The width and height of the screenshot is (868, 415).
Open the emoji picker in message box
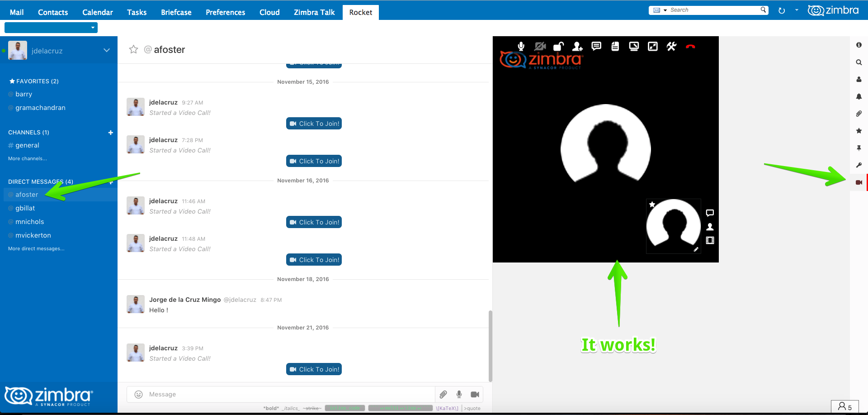click(x=139, y=395)
